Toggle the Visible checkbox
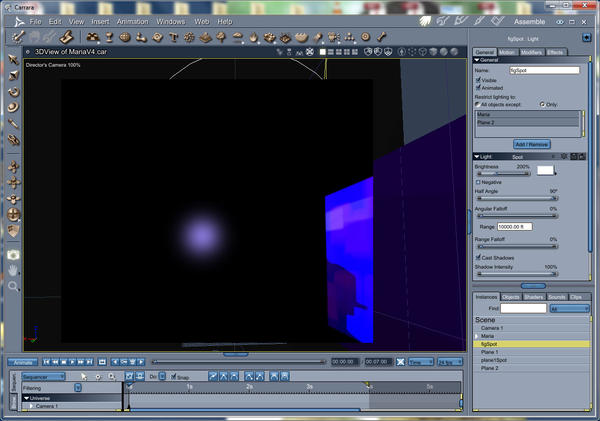Screen dimensions: 600x421 click(478, 79)
